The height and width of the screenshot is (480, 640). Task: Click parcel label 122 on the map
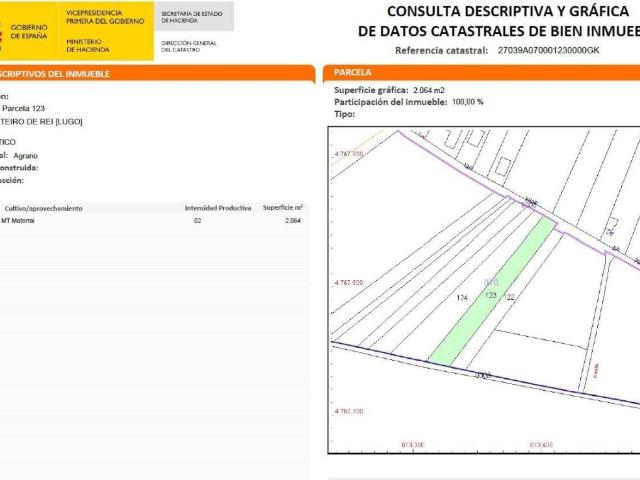point(510,297)
